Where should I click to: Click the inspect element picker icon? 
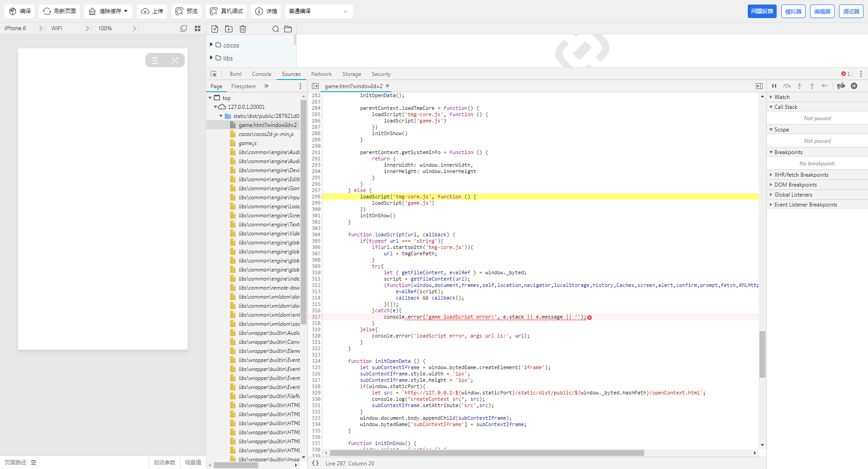[x=214, y=74]
